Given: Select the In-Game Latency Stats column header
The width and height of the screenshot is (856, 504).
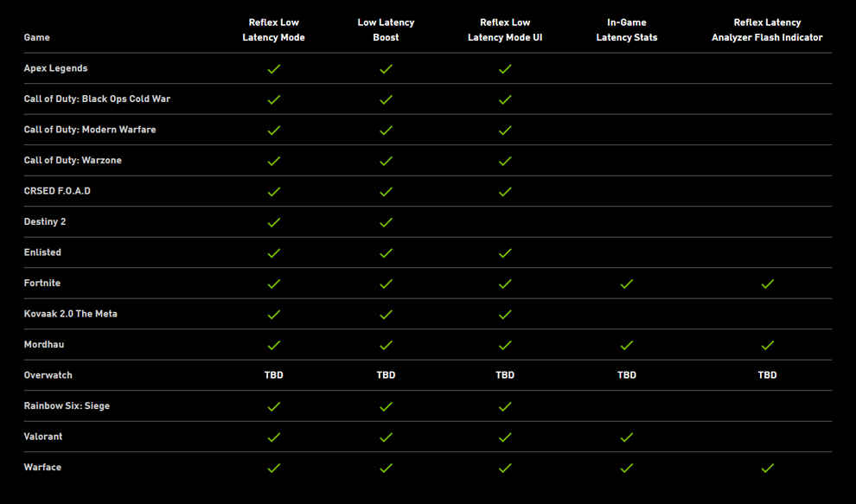Looking at the screenshot, I should click(x=627, y=30).
